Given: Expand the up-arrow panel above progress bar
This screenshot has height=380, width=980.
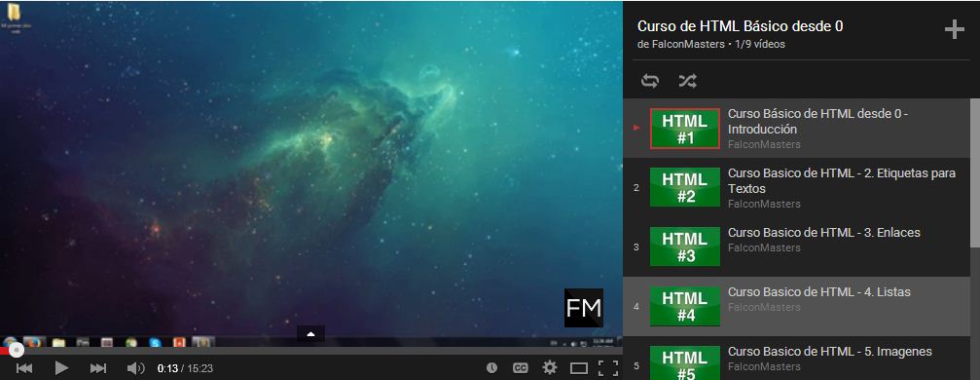Looking at the screenshot, I should (x=310, y=334).
